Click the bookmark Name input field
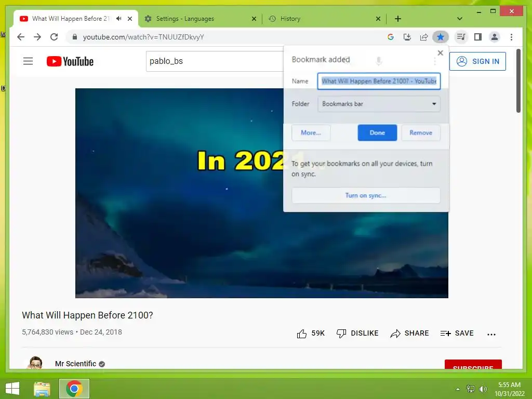 [379, 81]
